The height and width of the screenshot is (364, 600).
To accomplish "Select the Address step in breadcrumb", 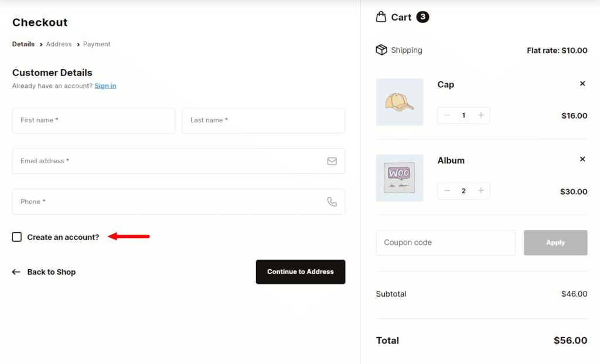I will point(59,44).
